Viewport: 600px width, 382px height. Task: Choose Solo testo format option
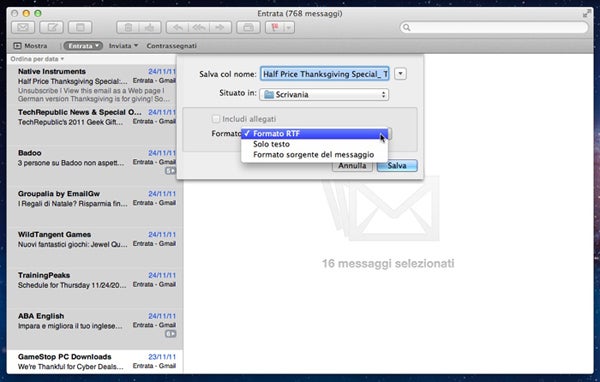point(315,144)
